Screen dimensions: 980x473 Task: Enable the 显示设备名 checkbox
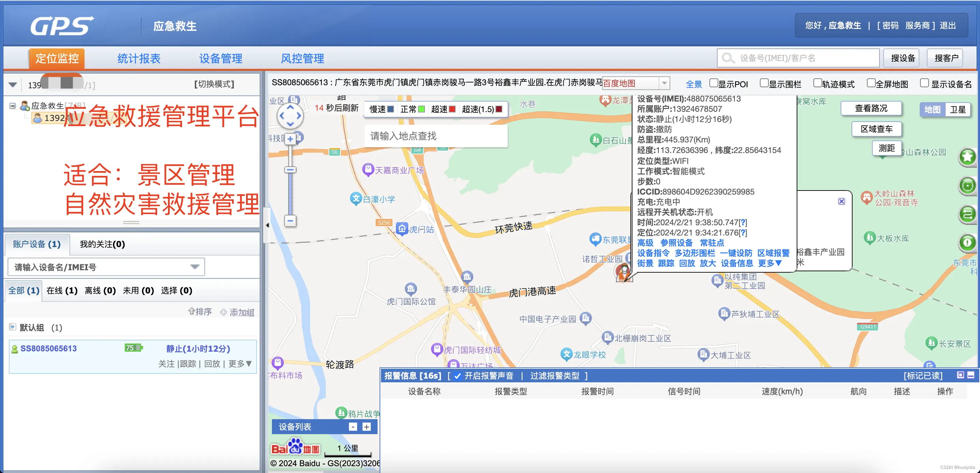(924, 83)
